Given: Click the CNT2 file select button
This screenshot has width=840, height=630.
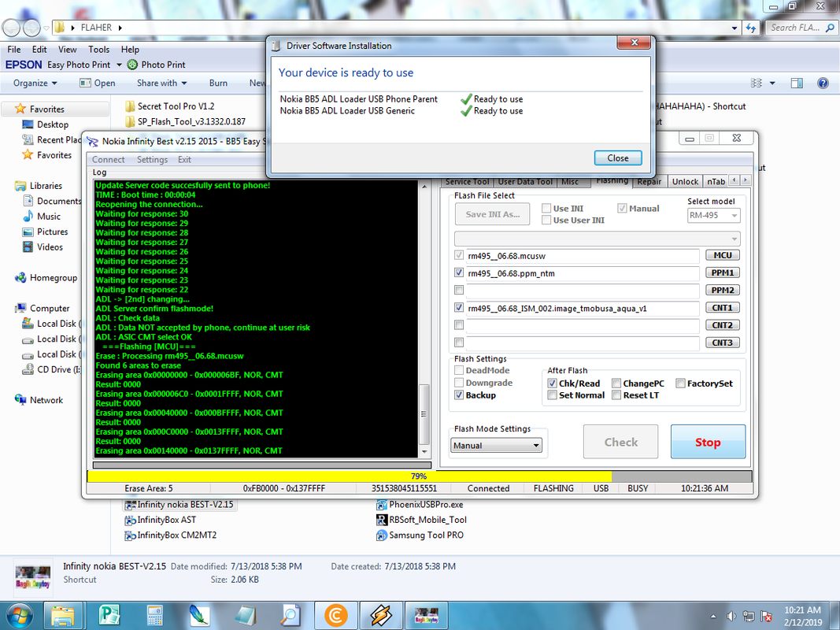Looking at the screenshot, I should click(x=722, y=325).
